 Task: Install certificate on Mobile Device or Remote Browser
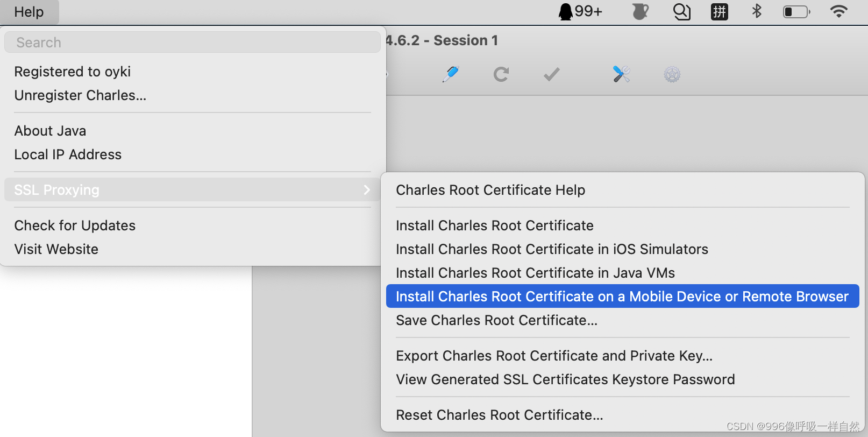(623, 297)
